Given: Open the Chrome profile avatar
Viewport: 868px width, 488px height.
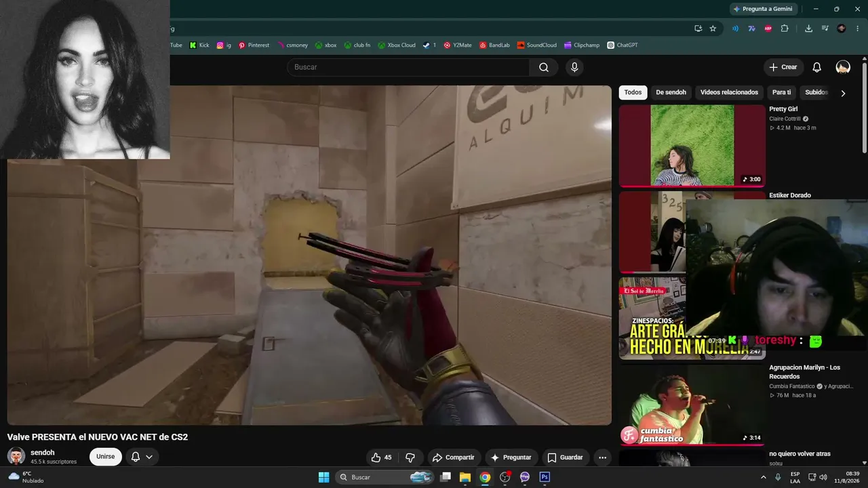Looking at the screenshot, I should tap(842, 28).
